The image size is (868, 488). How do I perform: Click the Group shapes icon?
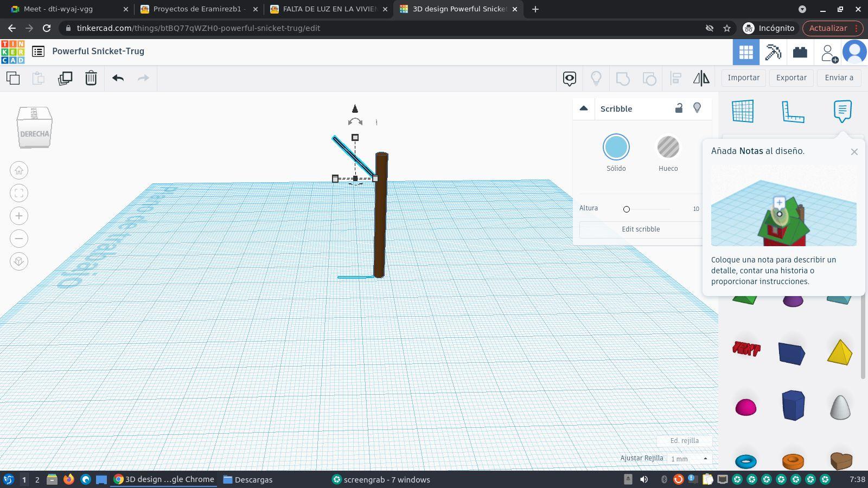pyautogui.click(x=623, y=79)
